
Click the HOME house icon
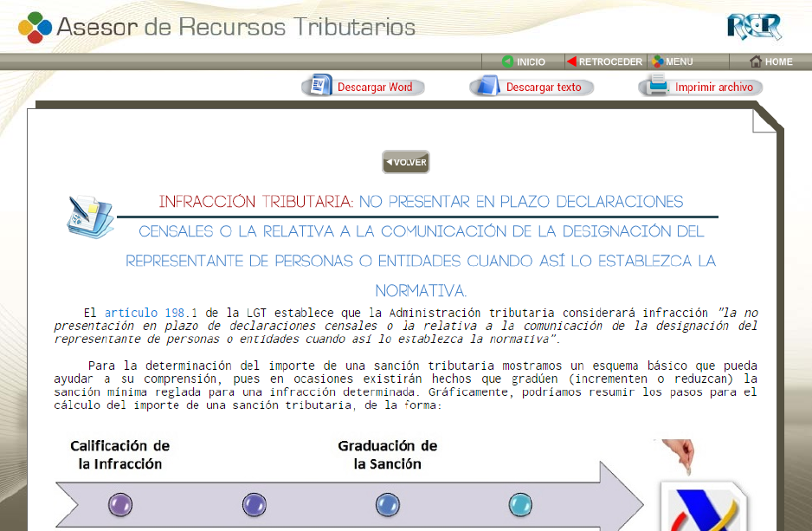tap(756, 62)
